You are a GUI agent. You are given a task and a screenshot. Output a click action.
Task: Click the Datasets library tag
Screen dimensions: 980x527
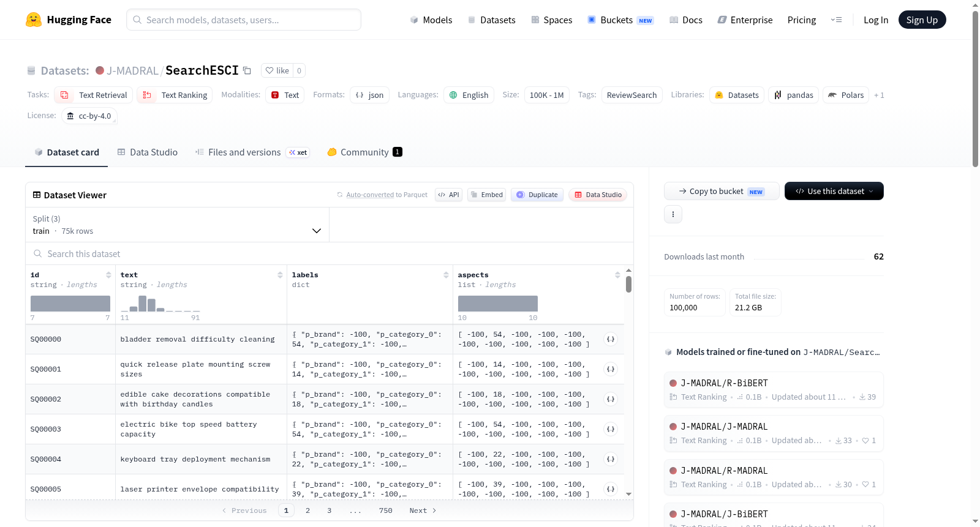tap(737, 95)
